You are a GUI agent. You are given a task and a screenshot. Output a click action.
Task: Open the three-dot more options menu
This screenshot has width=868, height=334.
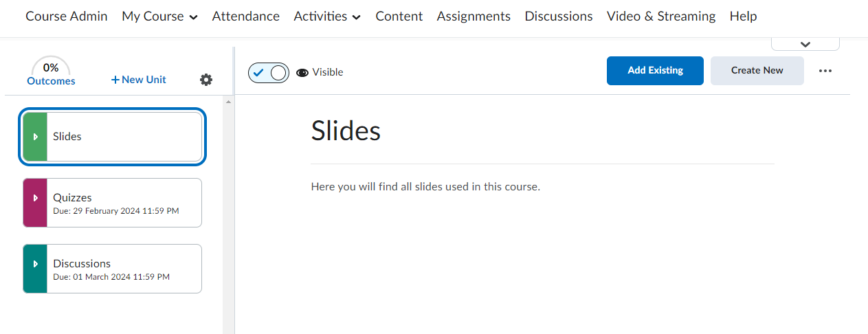[825, 71]
